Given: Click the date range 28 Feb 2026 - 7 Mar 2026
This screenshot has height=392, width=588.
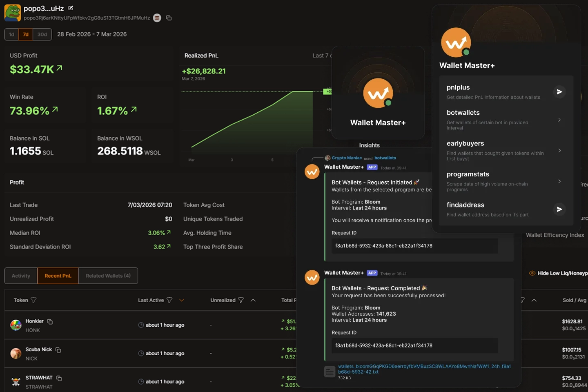Looking at the screenshot, I should (x=92, y=34).
